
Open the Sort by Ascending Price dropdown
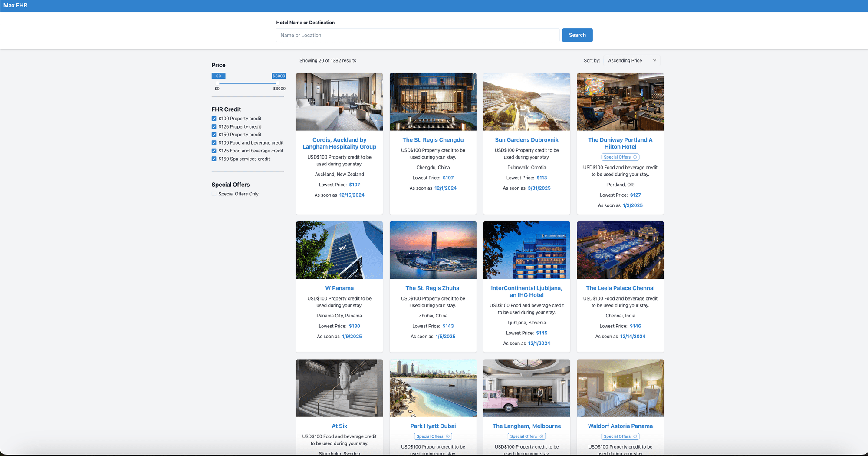[631, 61]
